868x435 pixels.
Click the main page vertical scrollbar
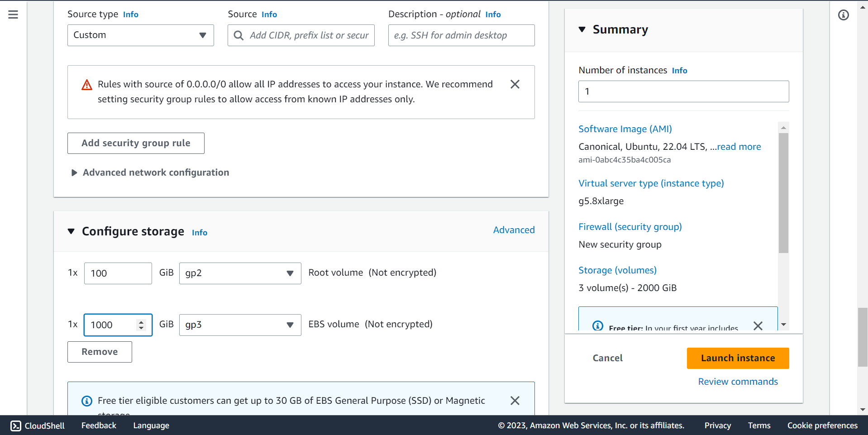[863, 337]
